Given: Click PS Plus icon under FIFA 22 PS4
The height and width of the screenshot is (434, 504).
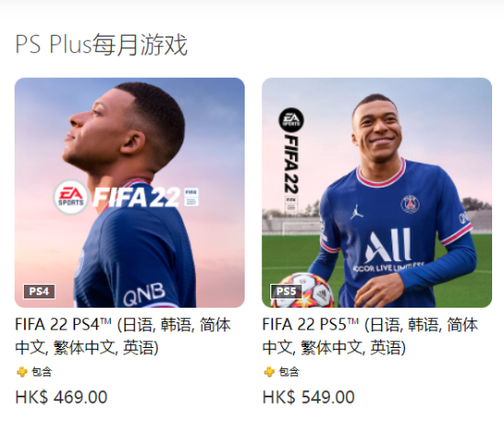Looking at the screenshot, I should pos(22,372).
